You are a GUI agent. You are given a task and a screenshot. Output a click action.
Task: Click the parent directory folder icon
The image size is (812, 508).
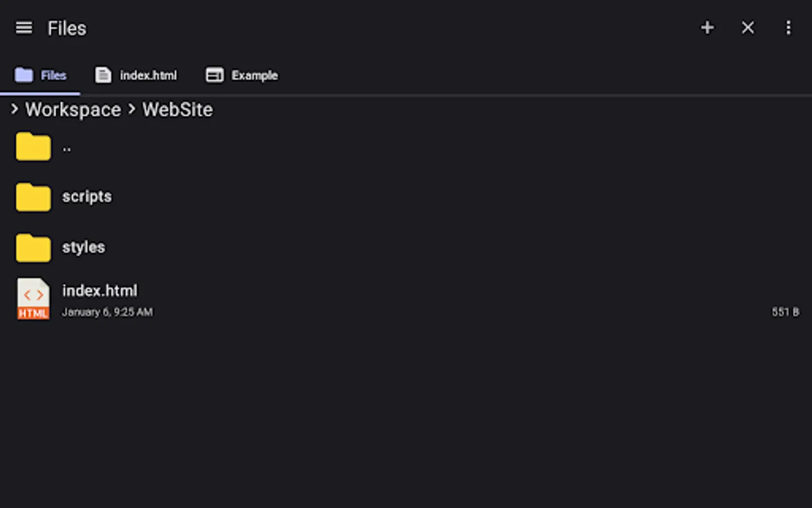[33, 147]
